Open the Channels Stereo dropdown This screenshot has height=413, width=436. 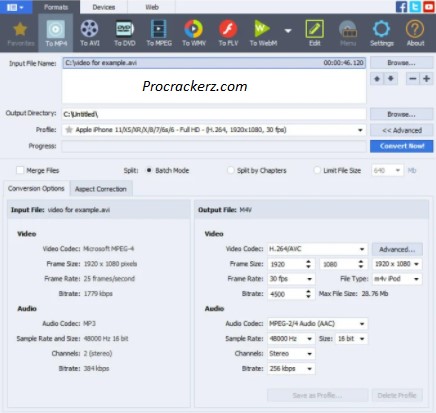tap(291, 354)
